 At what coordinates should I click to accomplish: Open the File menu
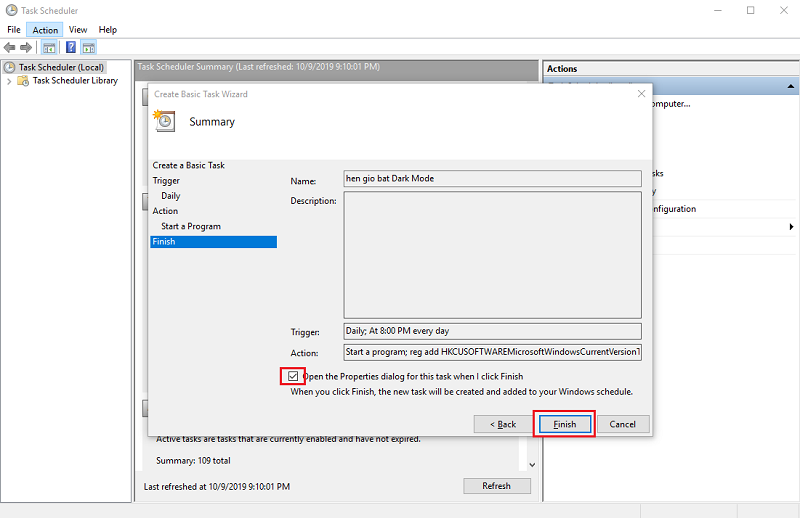(x=14, y=30)
